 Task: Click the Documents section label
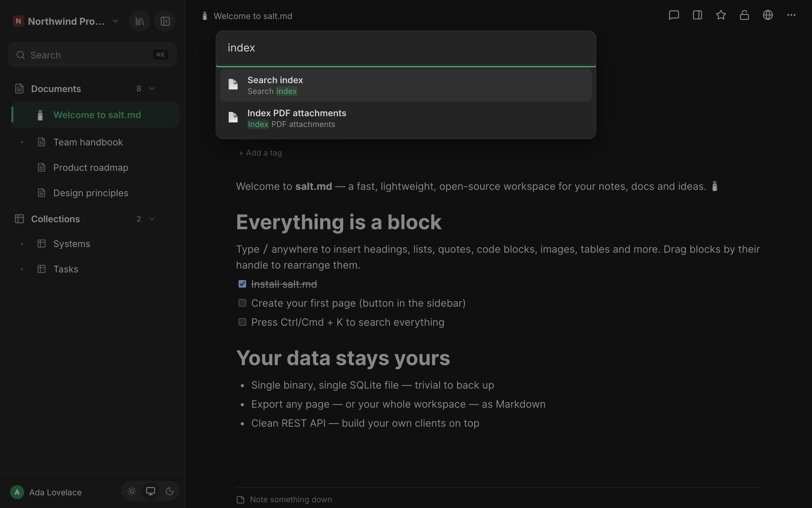pyautogui.click(x=56, y=89)
